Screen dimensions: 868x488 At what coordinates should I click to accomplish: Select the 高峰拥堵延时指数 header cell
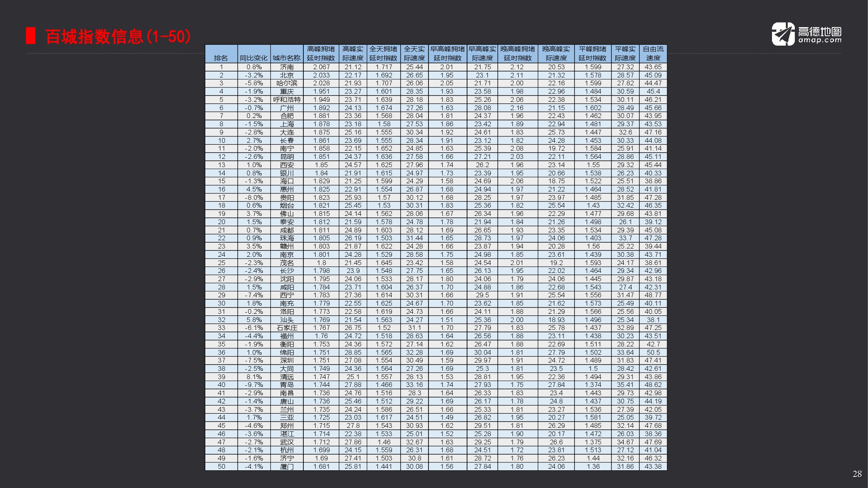pyautogui.click(x=321, y=54)
